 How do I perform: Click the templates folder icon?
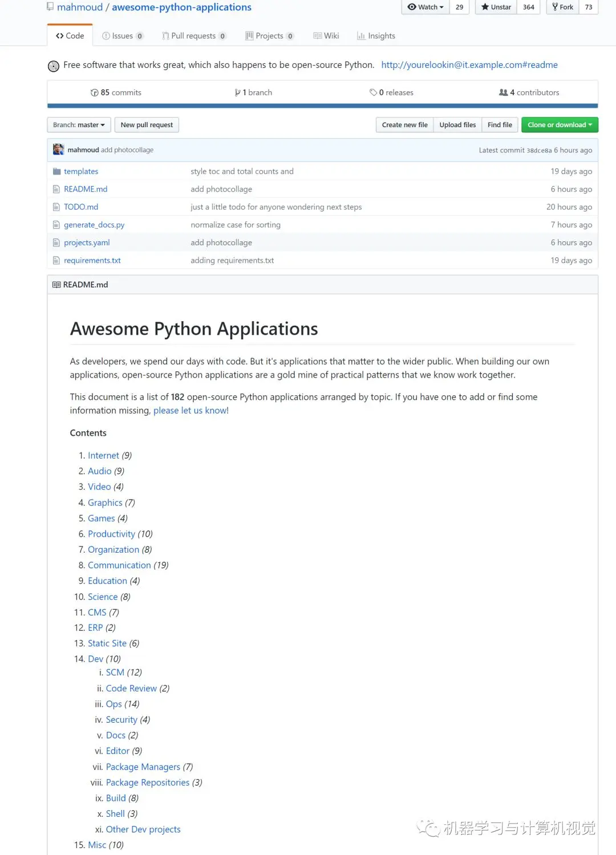[56, 171]
